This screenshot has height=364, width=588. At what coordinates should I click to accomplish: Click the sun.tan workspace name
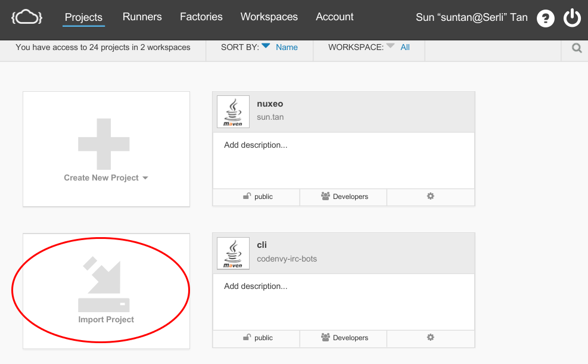click(270, 117)
